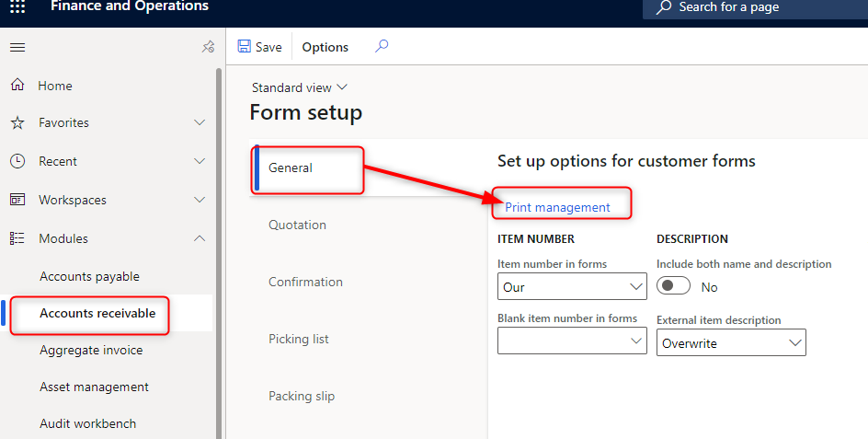Switch to the Picking list tab
Viewport: 868px width, 439px height.
298,339
